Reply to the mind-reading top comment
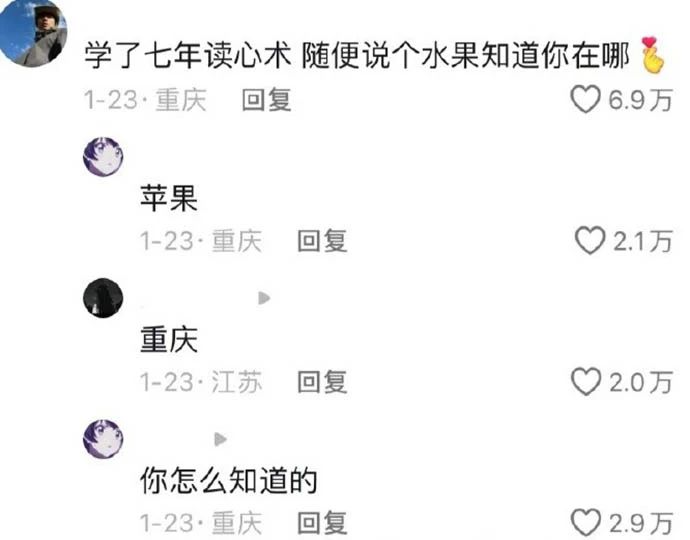690x540 pixels. 266,99
